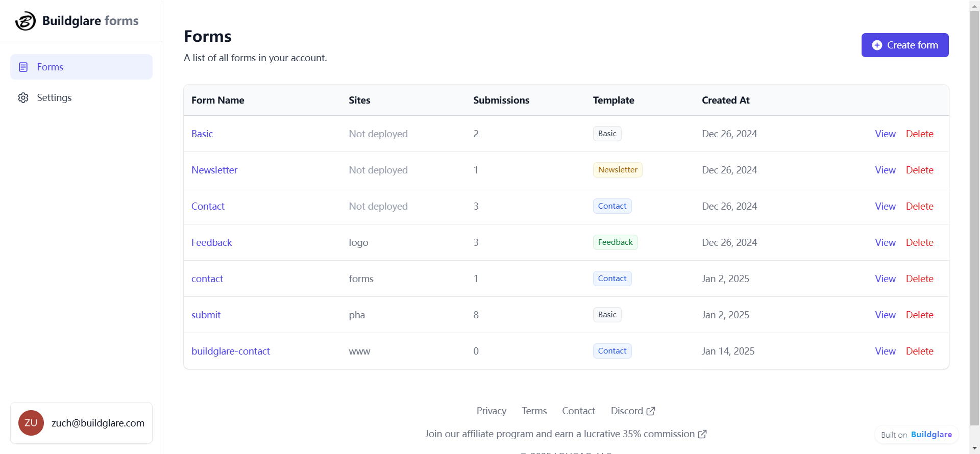
Task: Open the Newsletter form link
Action: click(x=214, y=170)
